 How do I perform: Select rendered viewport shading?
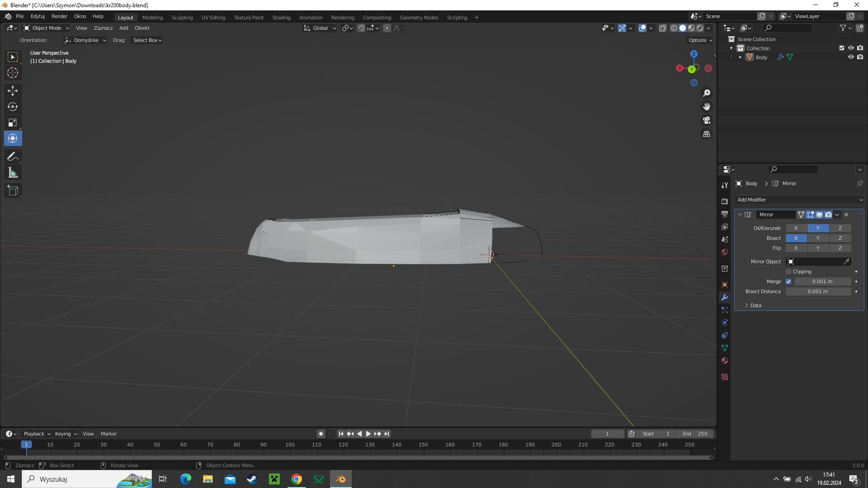click(700, 28)
